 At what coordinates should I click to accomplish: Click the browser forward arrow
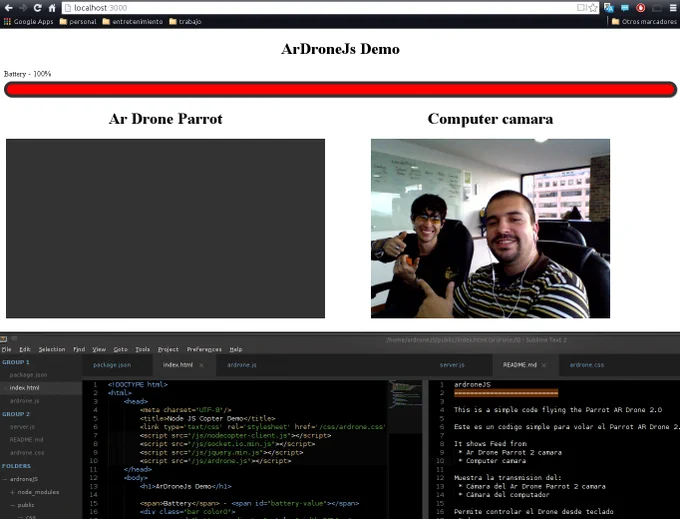[23, 8]
